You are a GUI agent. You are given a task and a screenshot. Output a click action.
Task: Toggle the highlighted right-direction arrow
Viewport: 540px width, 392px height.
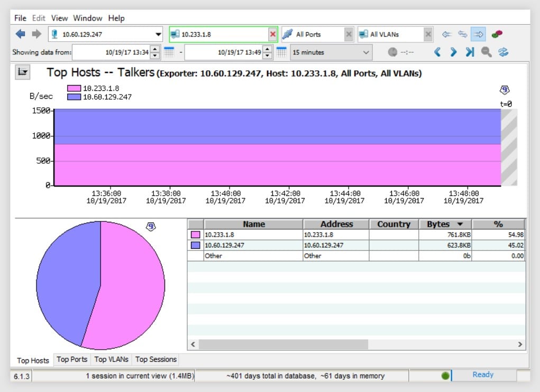[x=478, y=33]
